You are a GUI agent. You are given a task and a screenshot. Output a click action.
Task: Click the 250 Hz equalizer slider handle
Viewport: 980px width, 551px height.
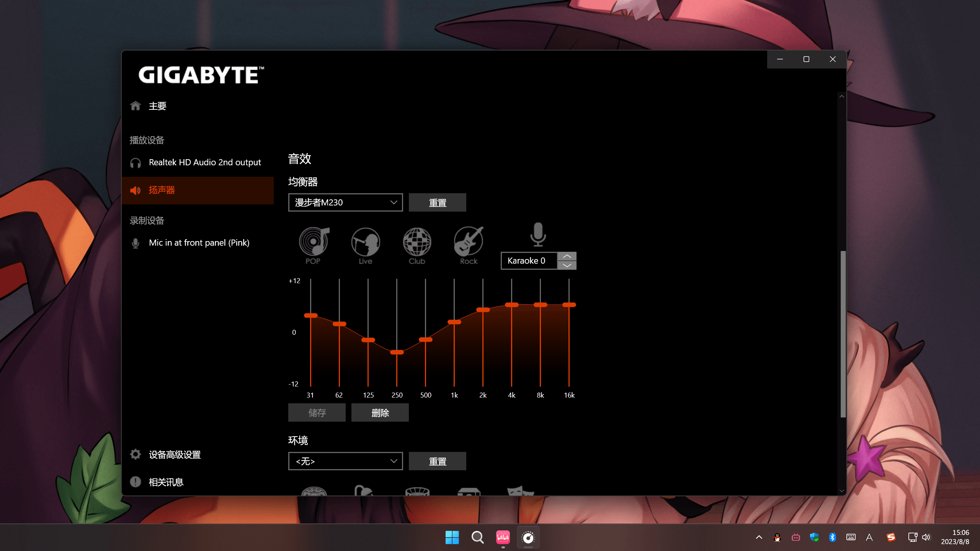(x=397, y=352)
